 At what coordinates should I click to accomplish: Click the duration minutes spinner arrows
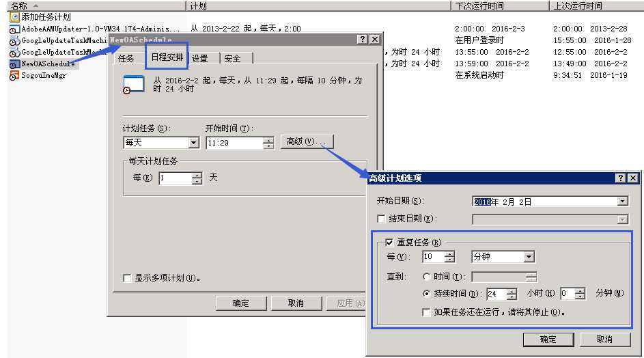pyautogui.click(x=580, y=294)
